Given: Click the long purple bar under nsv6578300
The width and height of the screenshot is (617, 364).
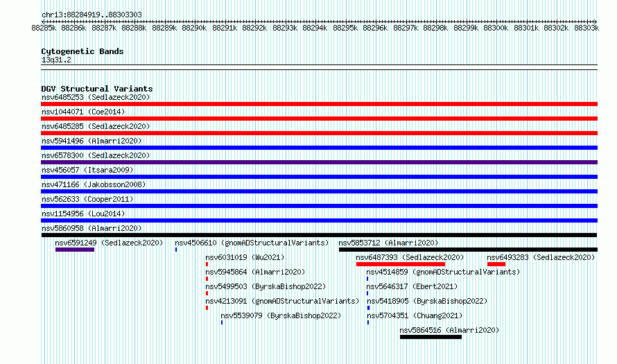Looking at the screenshot, I should 319,162.
